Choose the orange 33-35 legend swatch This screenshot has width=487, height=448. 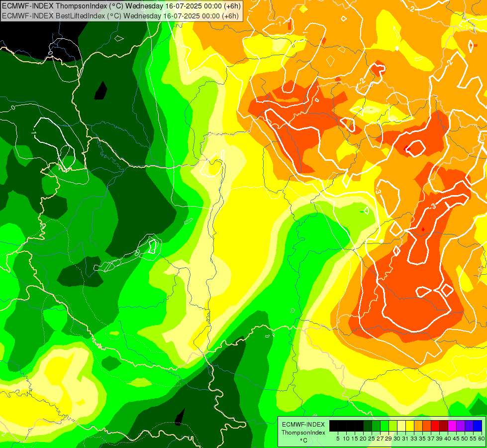418,426
